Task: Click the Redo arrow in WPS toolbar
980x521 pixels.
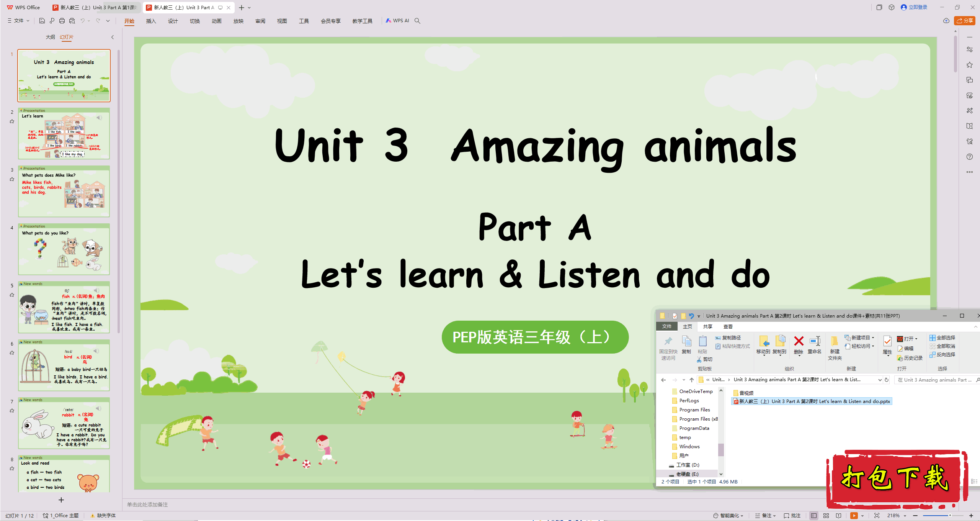Action: (98, 21)
